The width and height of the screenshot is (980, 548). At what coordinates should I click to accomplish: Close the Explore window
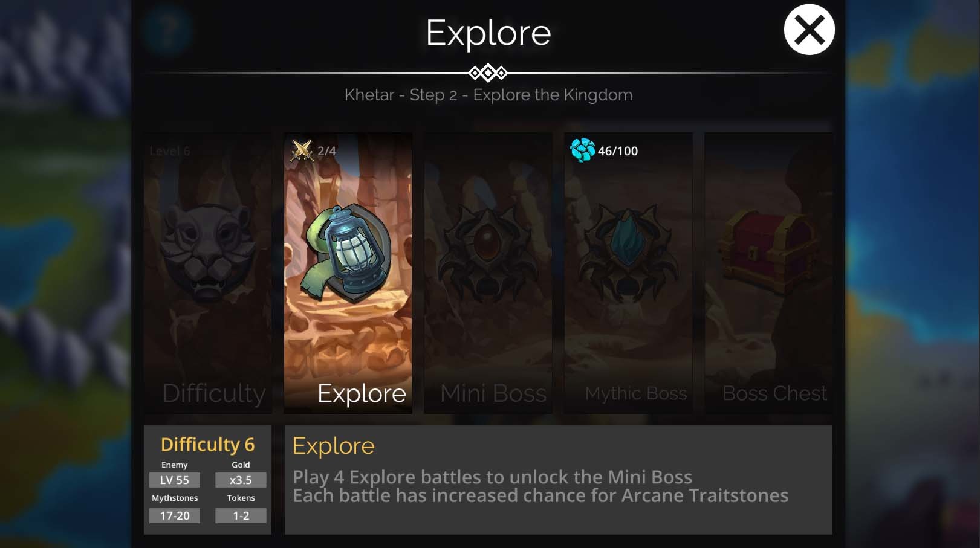(x=810, y=30)
